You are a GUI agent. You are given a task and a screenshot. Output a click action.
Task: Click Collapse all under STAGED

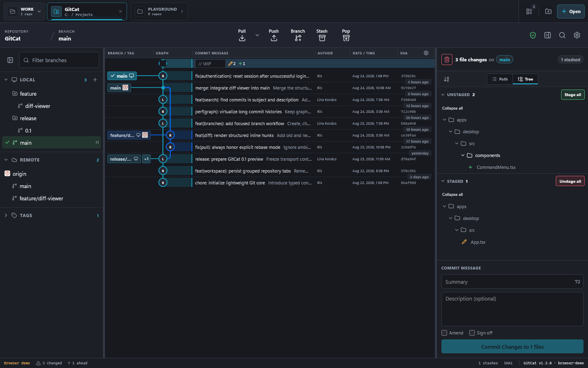(x=452, y=195)
